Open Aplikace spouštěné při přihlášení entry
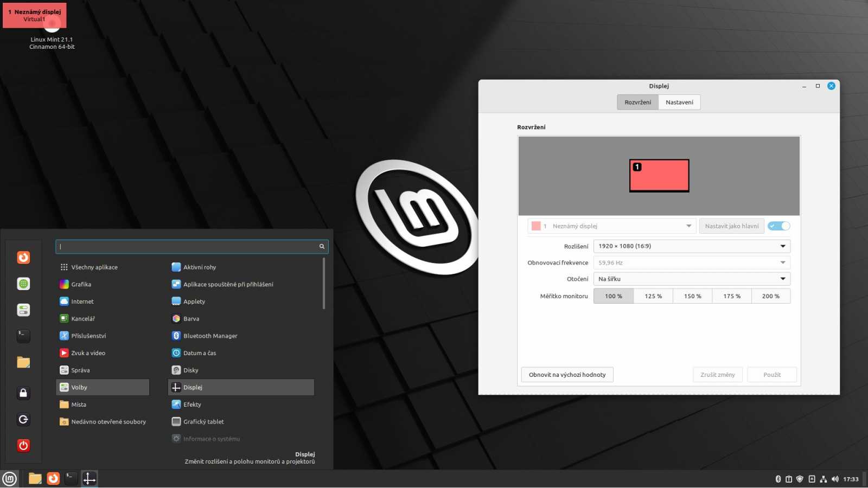Viewport: 868px width, 488px height. click(x=241, y=285)
